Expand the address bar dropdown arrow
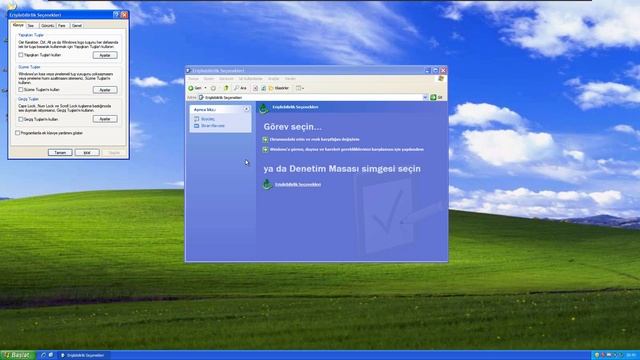 [425, 98]
